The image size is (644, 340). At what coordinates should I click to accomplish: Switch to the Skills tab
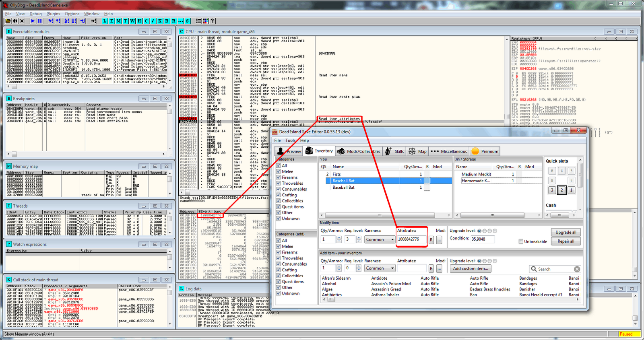click(394, 151)
